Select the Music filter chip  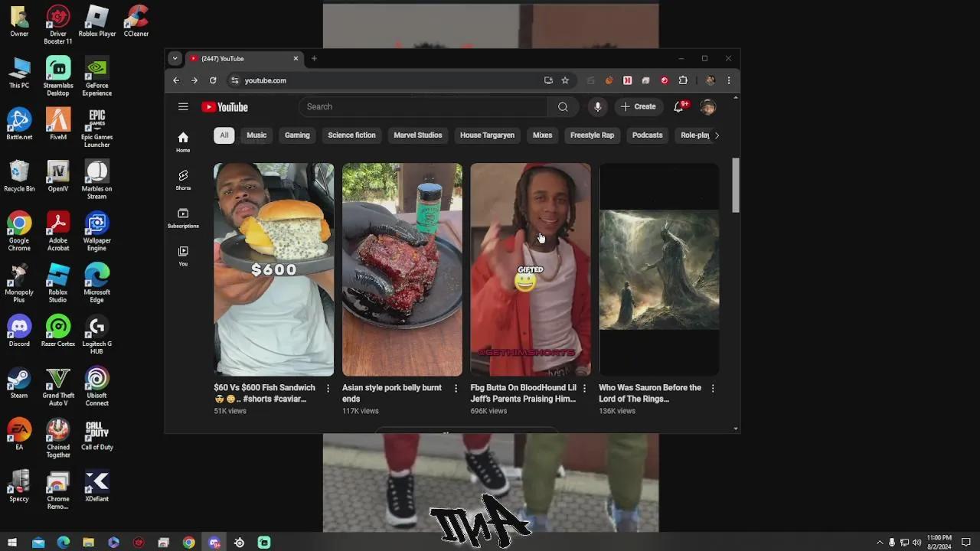click(256, 135)
